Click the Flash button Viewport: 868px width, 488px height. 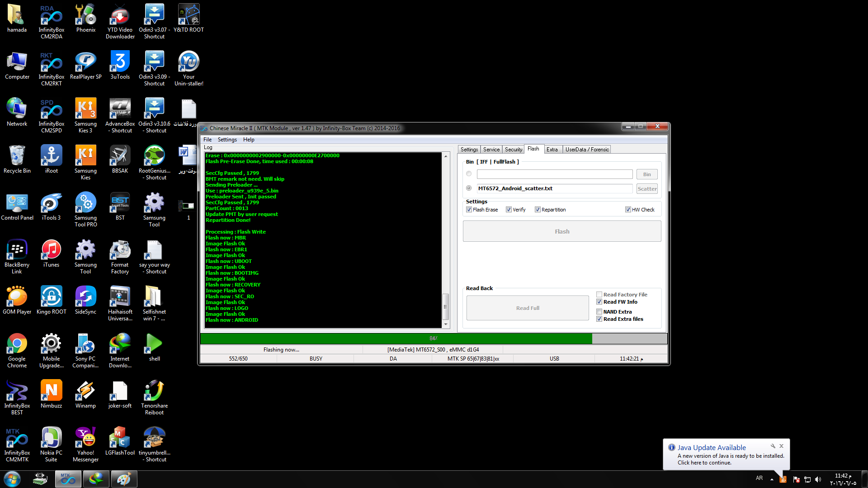point(562,231)
